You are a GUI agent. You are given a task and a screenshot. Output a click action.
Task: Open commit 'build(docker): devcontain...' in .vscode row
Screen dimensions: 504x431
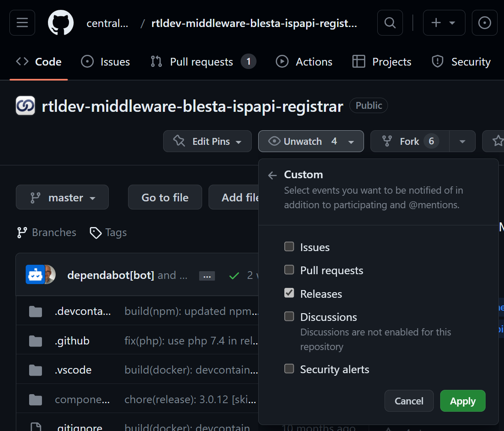[x=191, y=370]
